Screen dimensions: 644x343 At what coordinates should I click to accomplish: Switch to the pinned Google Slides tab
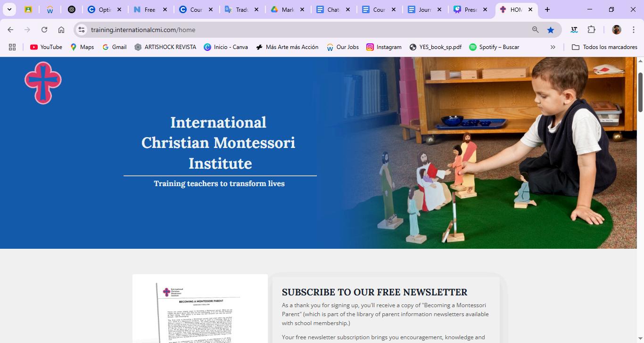pyautogui.click(x=28, y=9)
